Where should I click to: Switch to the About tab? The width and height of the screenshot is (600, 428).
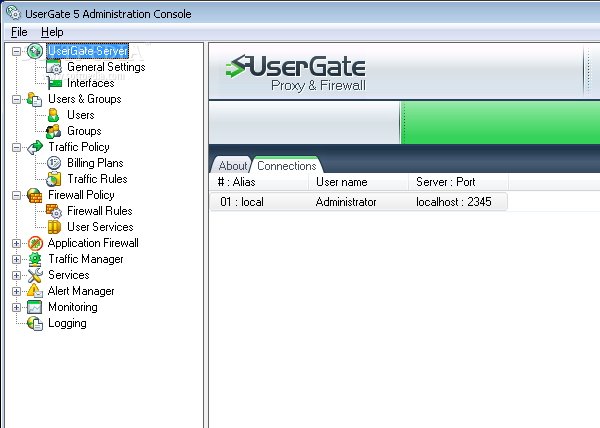click(232, 166)
